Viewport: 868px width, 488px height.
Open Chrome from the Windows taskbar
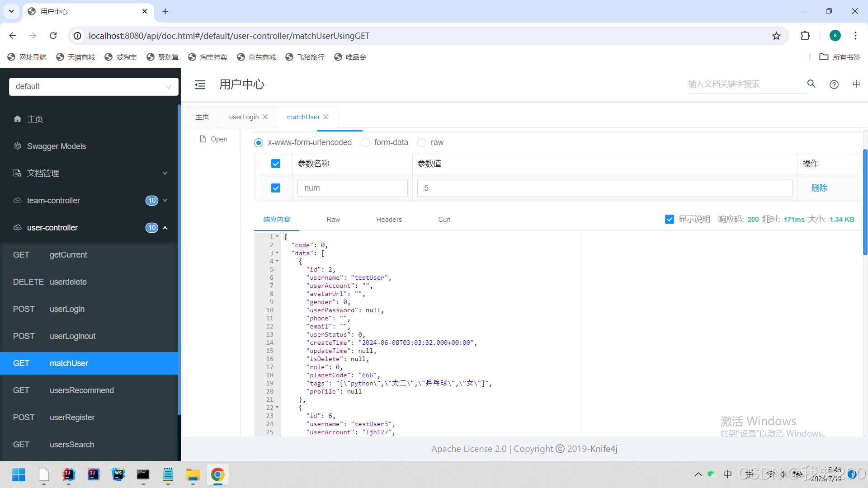coord(217,474)
